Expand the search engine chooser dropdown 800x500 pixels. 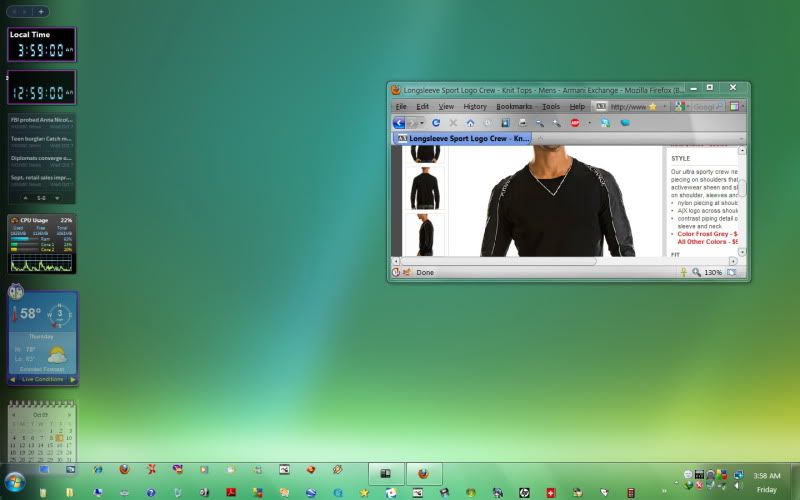point(687,107)
